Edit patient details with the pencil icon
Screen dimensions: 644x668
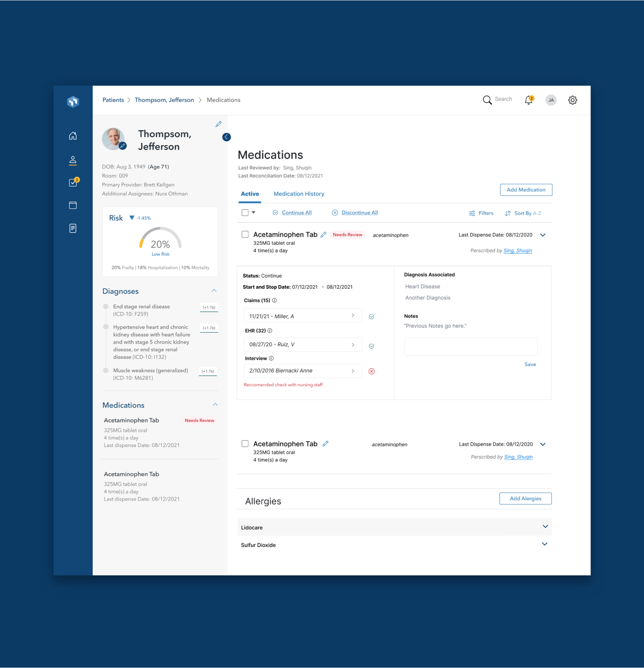[x=218, y=124]
